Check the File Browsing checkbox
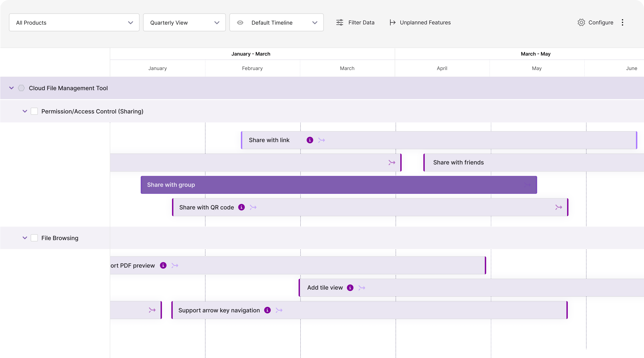Screen dimensions: 644x358 coord(34,238)
